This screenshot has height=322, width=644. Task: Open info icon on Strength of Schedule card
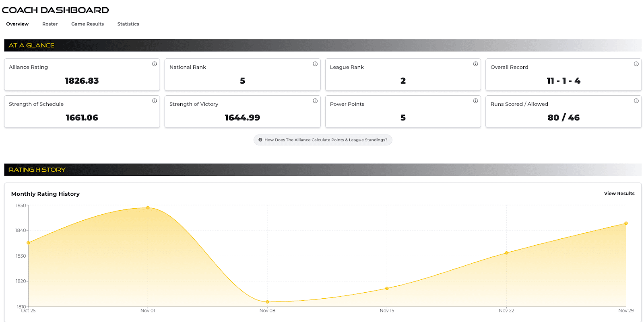pos(155,101)
